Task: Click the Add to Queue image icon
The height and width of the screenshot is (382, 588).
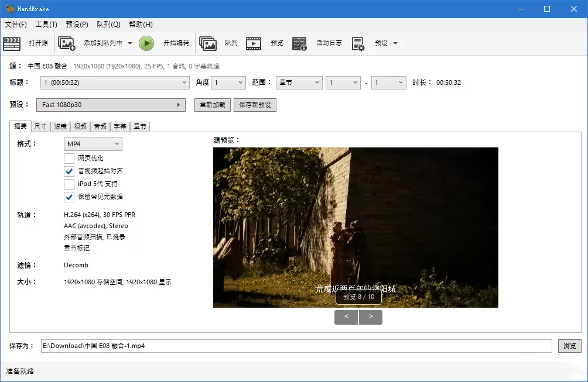Action: coord(67,43)
